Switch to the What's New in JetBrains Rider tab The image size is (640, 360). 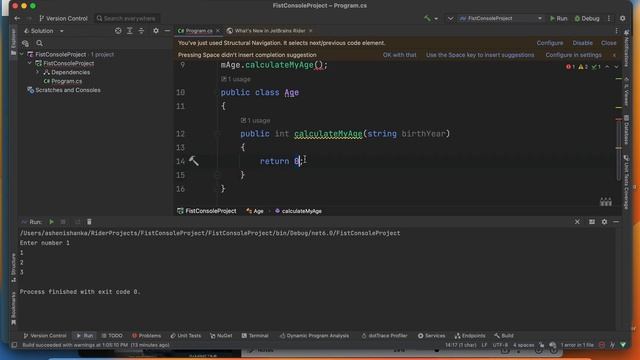(x=266, y=31)
